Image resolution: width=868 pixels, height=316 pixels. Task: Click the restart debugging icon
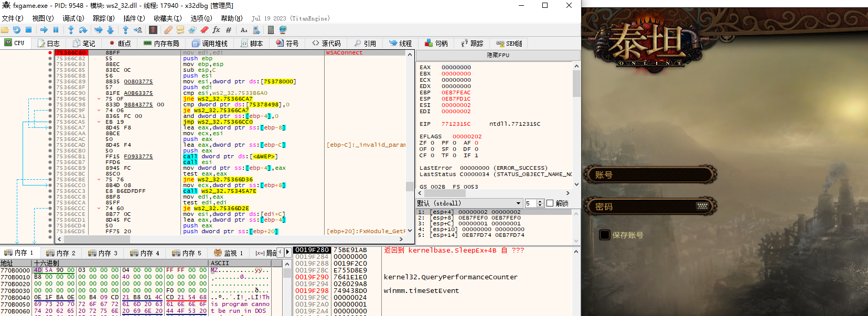coord(17,30)
